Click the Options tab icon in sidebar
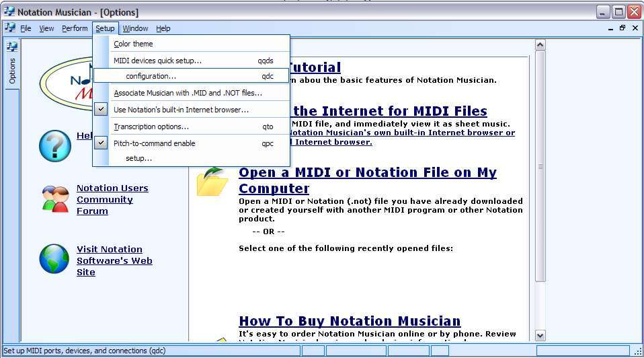The height and width of the screenshot is (358, 644). [12, 46]
